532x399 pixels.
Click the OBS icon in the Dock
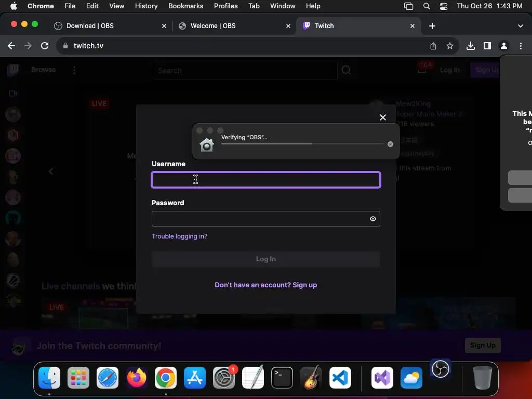(x=441, y=369)
